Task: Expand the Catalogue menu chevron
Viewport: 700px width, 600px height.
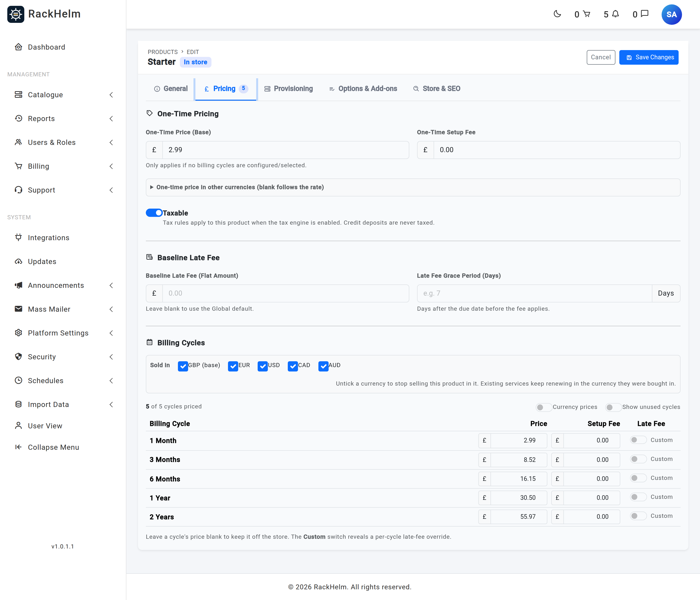Action: (x=111, y=95)
